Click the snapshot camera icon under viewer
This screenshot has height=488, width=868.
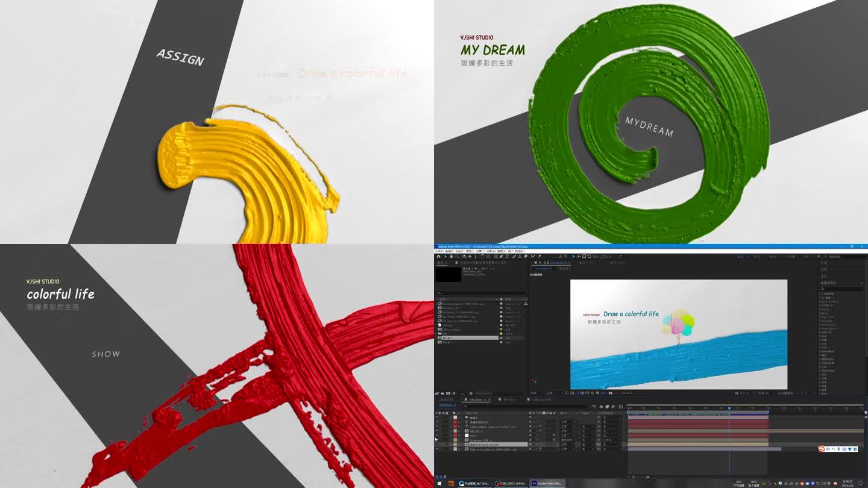611,393
